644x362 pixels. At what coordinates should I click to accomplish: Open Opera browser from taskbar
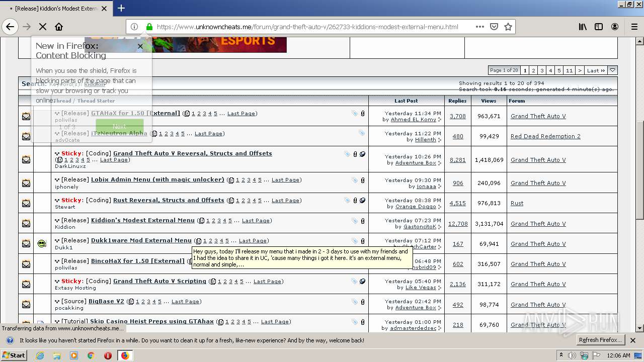pos(108,355)
